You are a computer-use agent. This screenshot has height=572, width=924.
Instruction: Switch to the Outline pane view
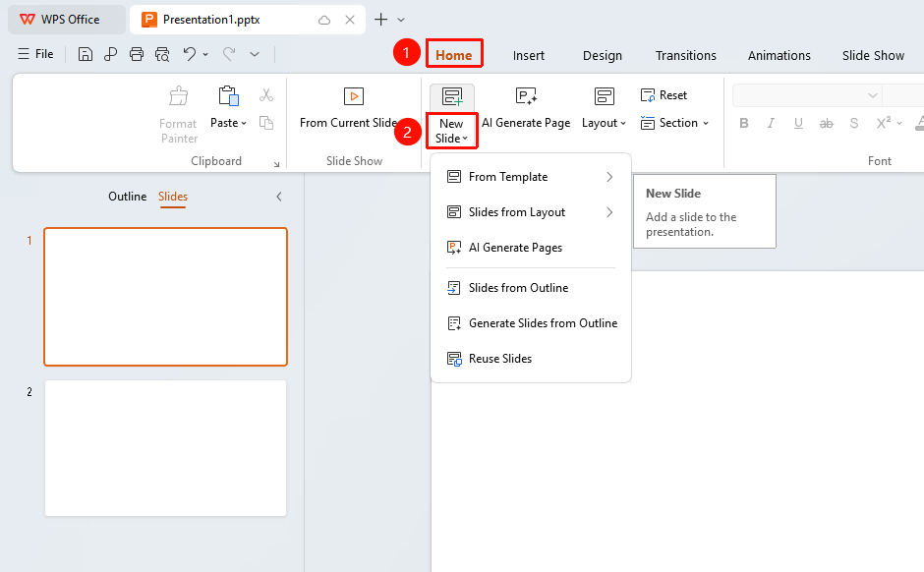tap(127, 197)
